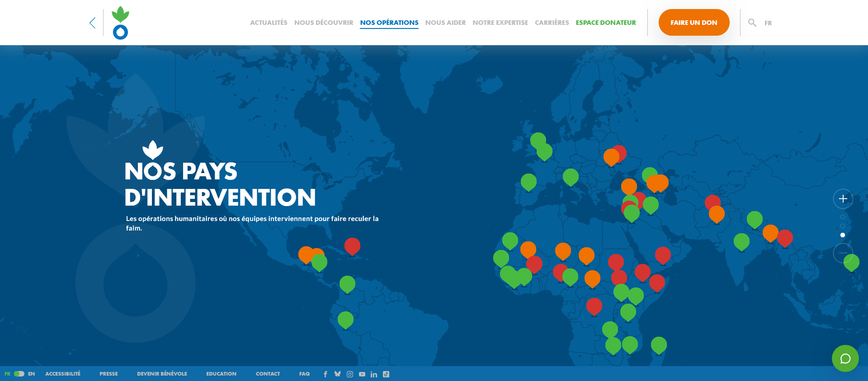
Task: Open the FR language selector in the header
Action: (768, 23)
